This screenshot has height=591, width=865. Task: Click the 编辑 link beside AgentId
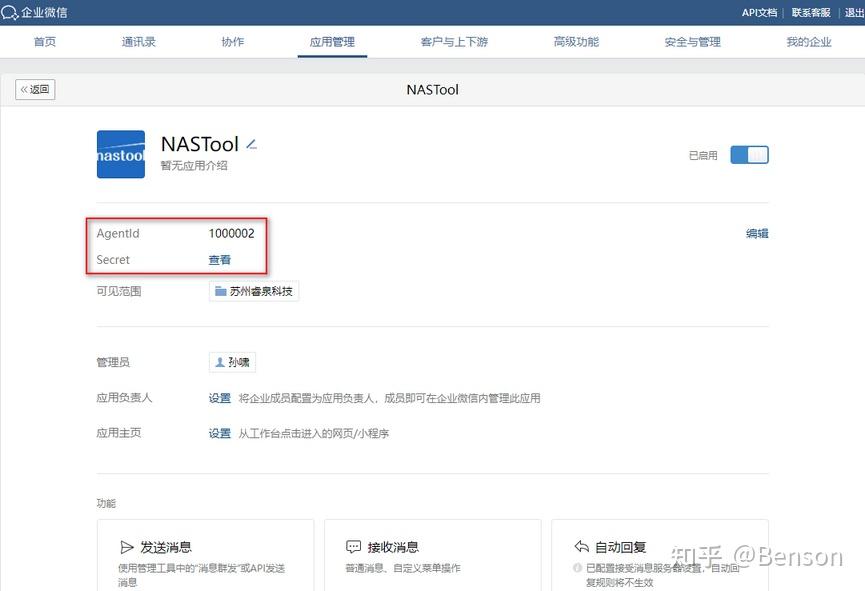(x=756, y=232)
